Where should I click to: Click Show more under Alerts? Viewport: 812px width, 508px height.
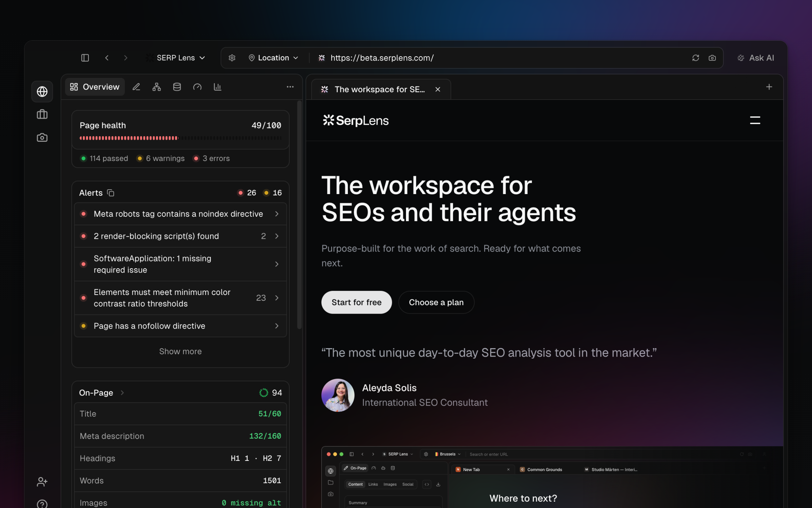tap(180, 352)
